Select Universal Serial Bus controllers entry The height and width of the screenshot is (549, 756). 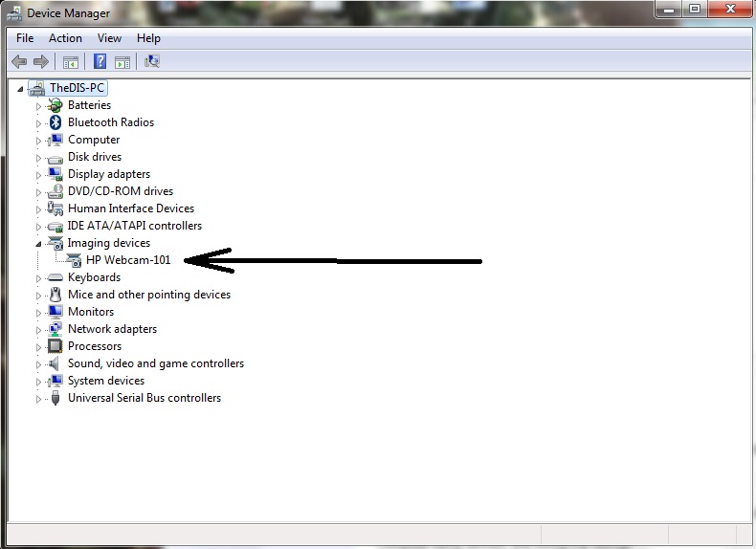tap(144, 398)
